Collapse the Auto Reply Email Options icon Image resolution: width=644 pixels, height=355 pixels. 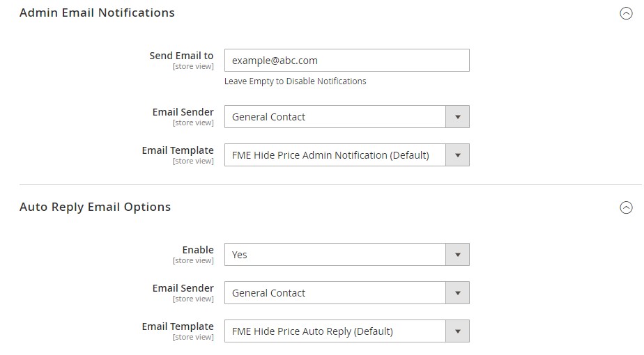pyautogui.click(x=626, y=207)
